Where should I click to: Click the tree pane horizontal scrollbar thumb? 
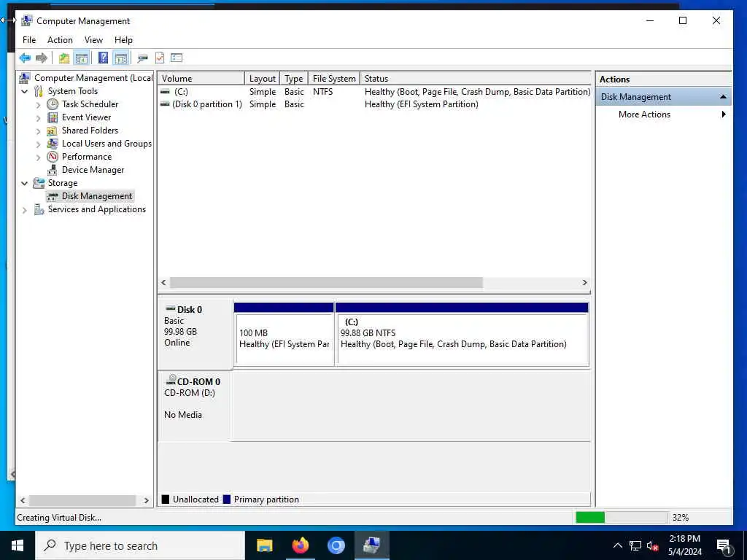82,500
